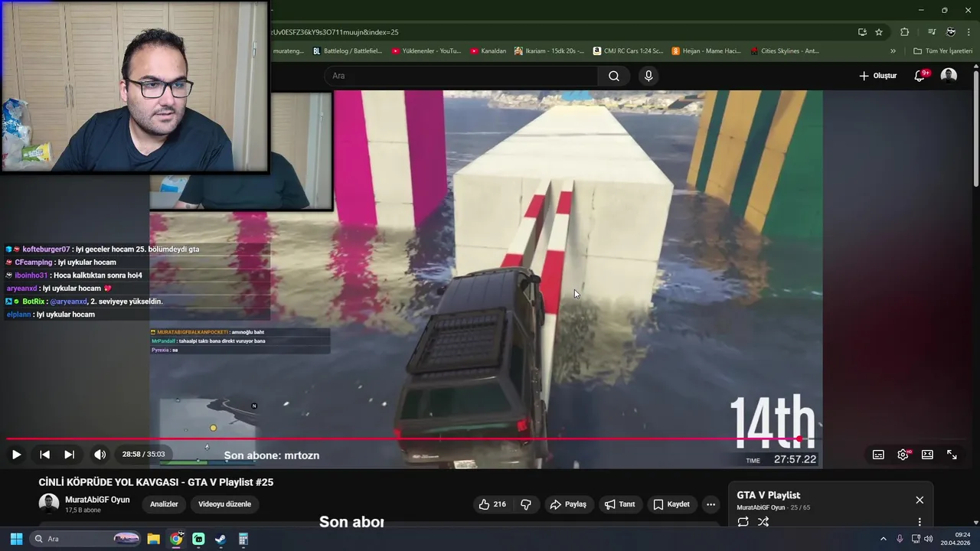Open Ikariam bookmark
This screenshot has width=980, height=551.
tap(549, 51)
